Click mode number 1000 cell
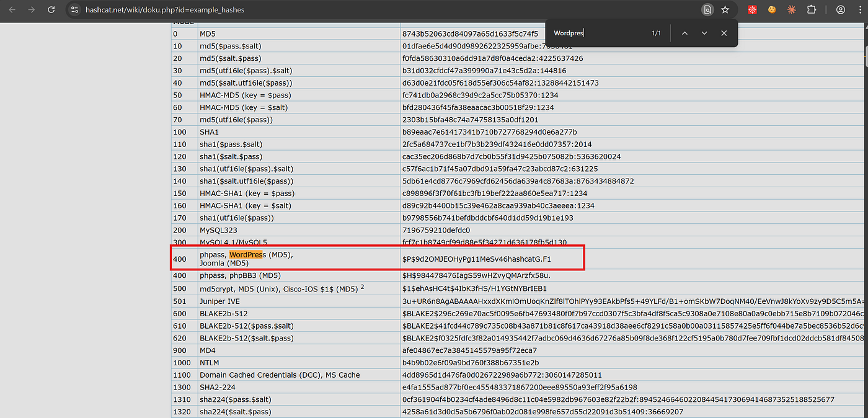 (x=185, y=363)
